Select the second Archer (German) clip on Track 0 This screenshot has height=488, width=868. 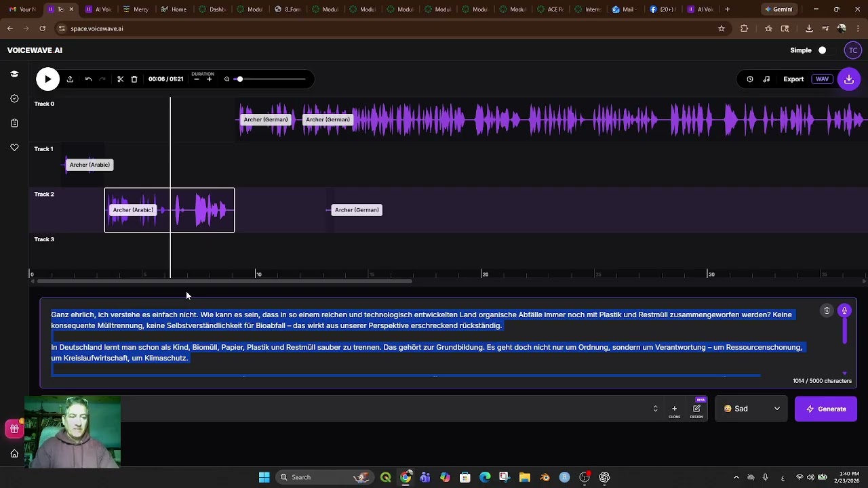(328, 120)
